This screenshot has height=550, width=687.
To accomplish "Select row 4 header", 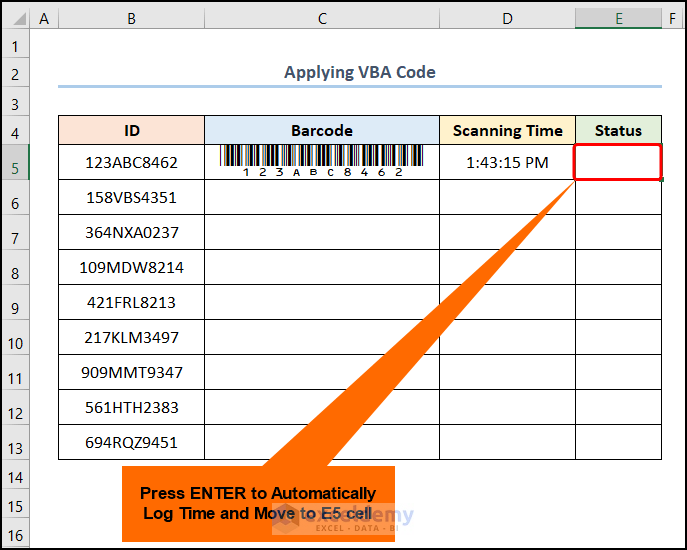I will (15, 130).
